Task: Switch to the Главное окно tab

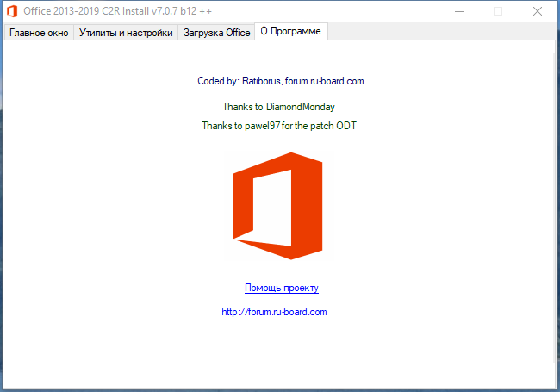Action: coord(39,33)
